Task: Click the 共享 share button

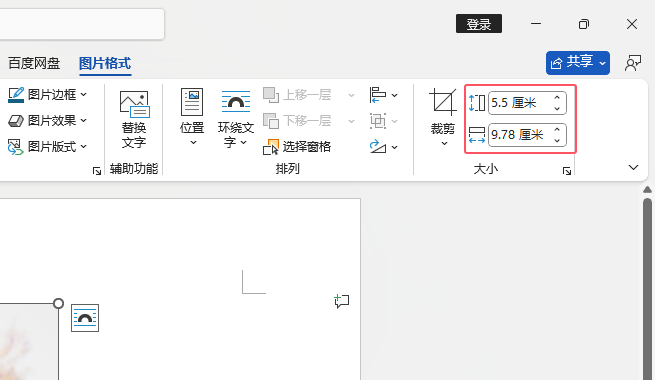Action: [578, 63]
